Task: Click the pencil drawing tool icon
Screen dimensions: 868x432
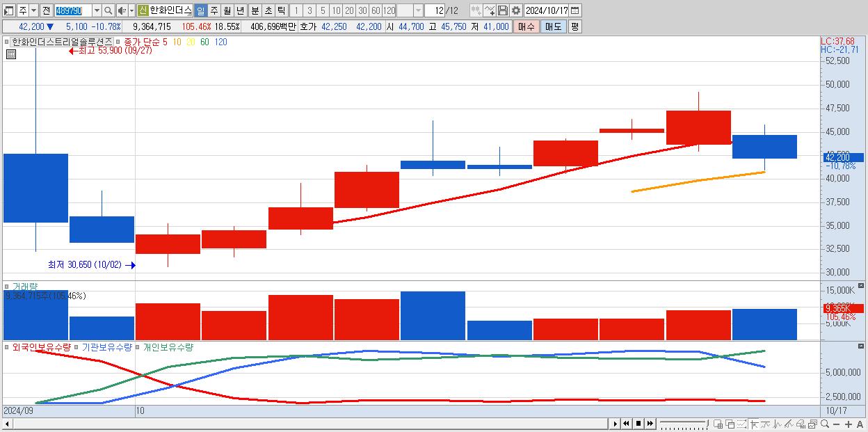Action: [x=789, y=424]
